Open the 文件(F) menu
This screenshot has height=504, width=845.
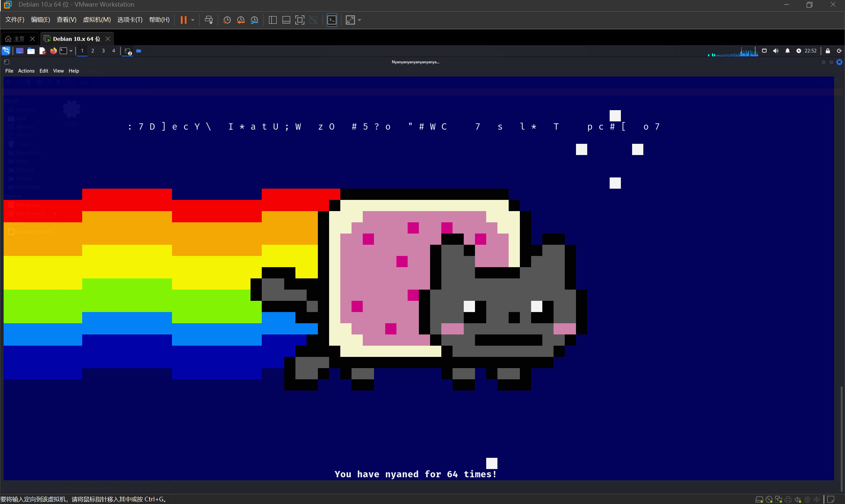(x=15, y=20)
